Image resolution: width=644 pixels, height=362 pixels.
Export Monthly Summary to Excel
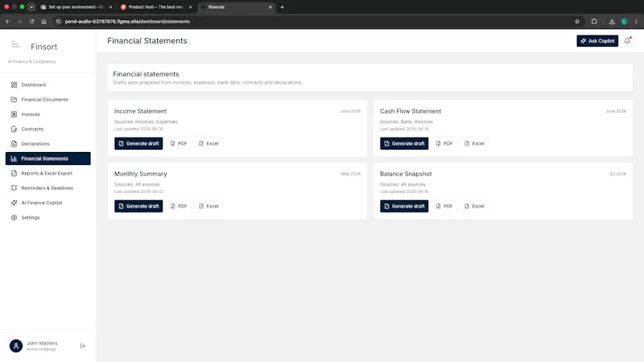pyautogui.click(x=208, y=206)
